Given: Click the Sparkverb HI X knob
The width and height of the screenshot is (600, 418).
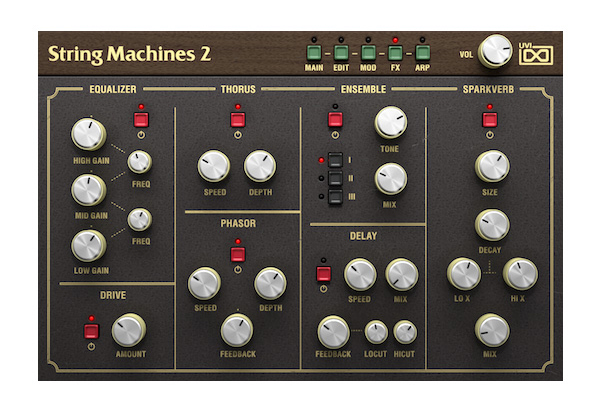Looking at the screenshot, I should (520, 274).
